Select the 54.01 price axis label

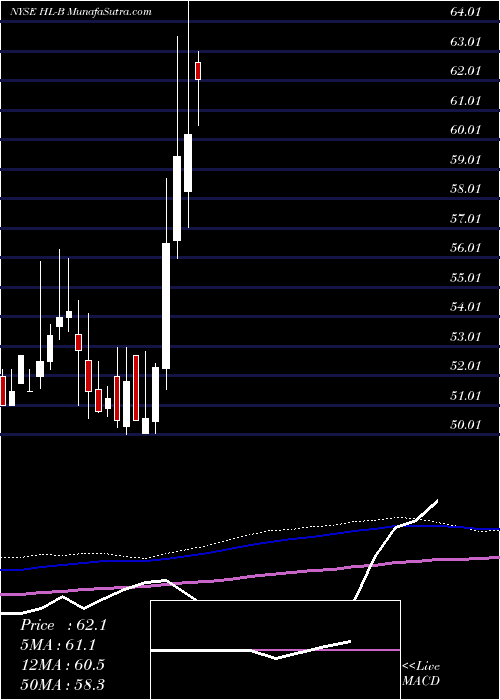[465, 307]
